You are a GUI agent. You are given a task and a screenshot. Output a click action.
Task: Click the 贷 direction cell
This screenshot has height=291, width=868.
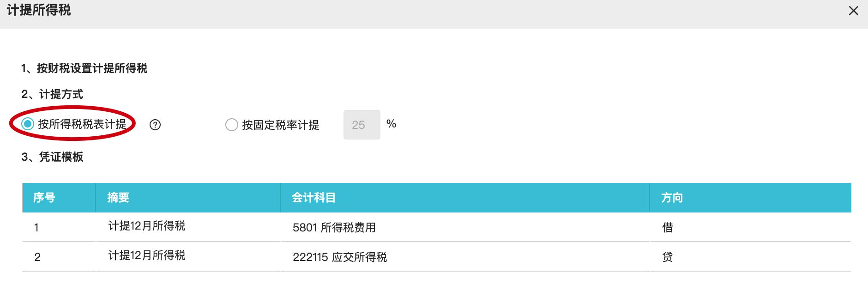pyautogui.click(x=667, y=257)
